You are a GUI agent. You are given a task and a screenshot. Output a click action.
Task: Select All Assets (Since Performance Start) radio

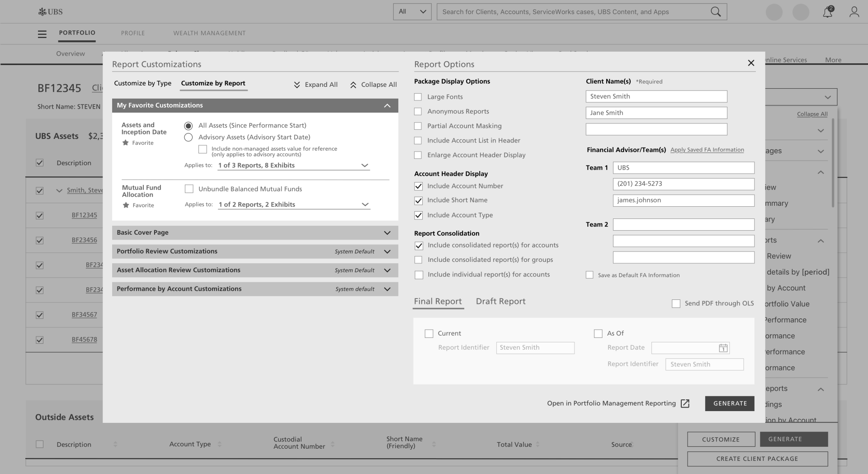coord(189,126)
